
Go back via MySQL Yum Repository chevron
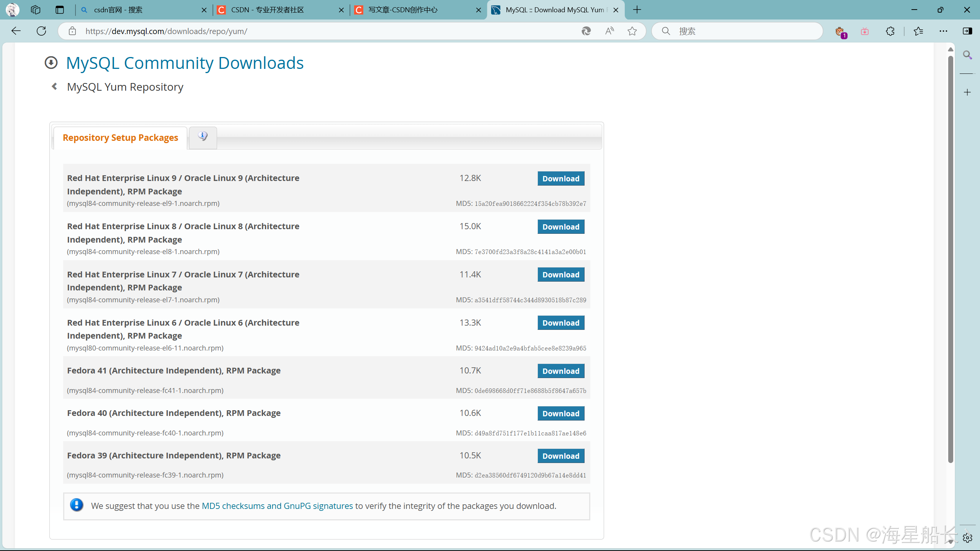coord(54,86)
